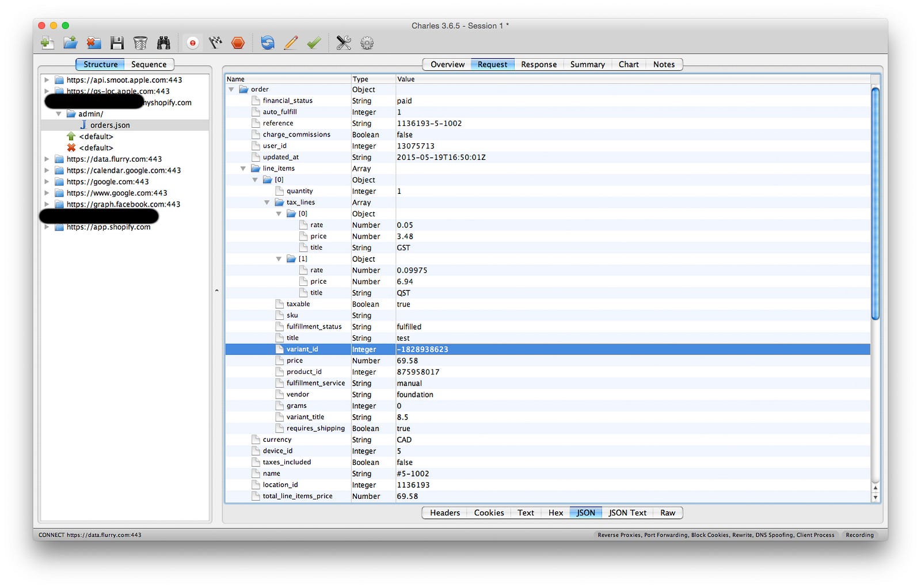Open Find using the binoculars icon

pyautogui.click(x=163, y=43)
